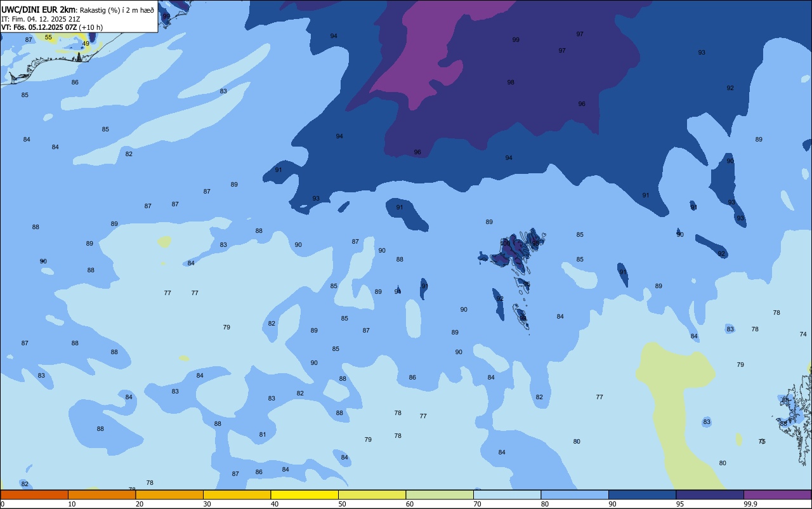Choose the 50–60 pale yellow legend segment

(x=372, y=494)
